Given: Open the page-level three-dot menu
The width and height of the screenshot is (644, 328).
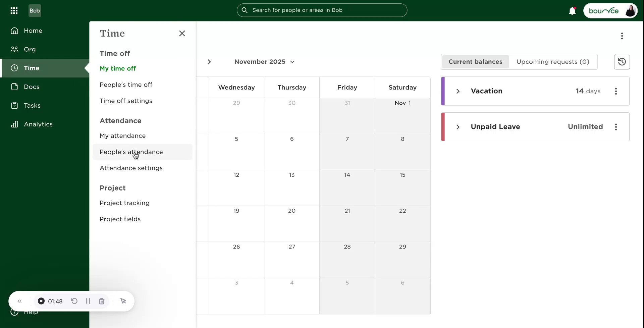Looking at the screenshot, I should pyautogui.click(x=622, y=36).
